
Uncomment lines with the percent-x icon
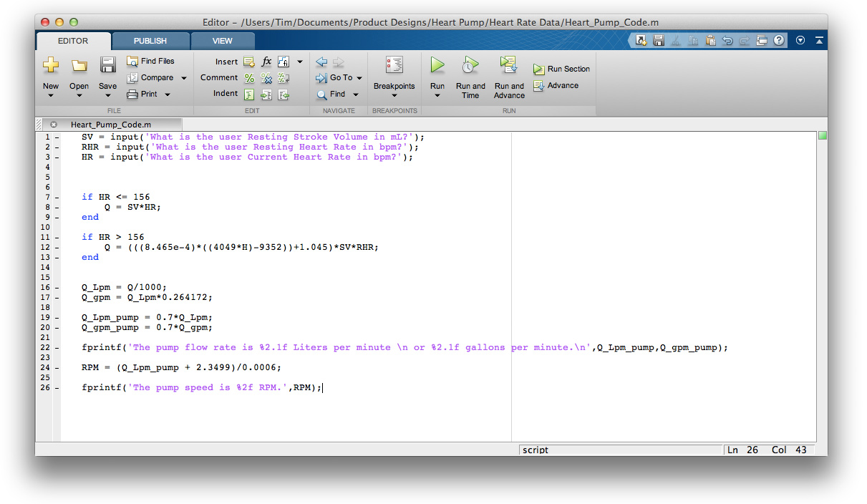pyautogui.click(x=266, y=78)
